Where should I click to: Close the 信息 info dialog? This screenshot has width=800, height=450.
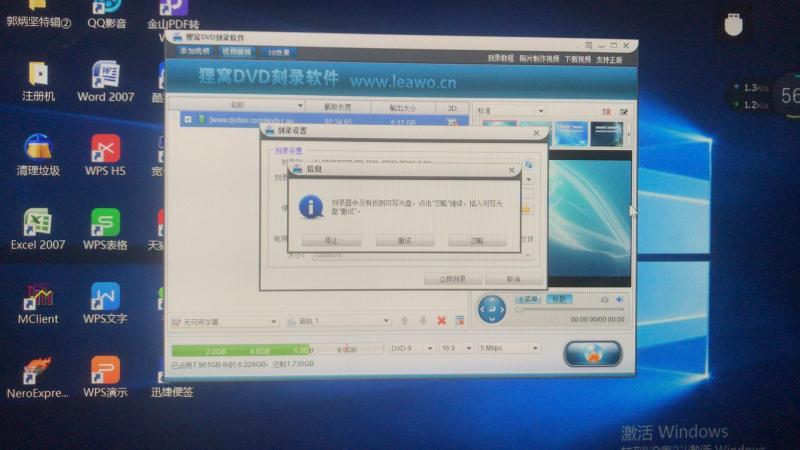coord(511,170)
